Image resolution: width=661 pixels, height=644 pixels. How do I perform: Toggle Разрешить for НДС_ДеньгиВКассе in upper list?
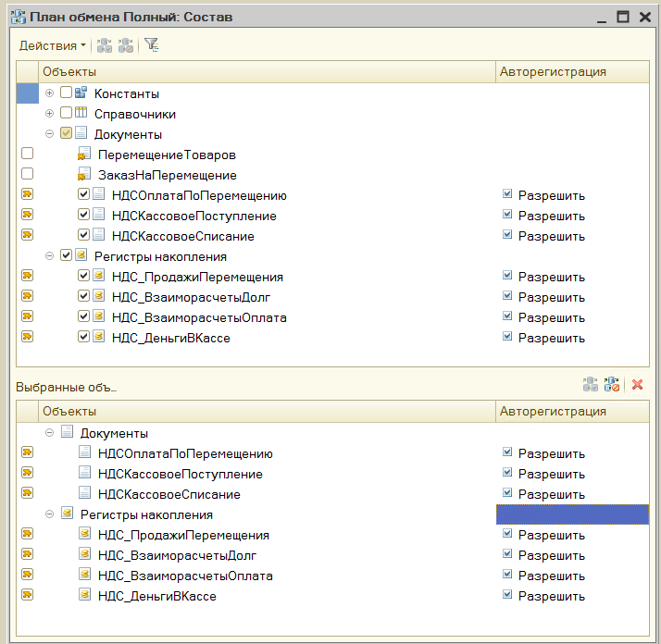coord(507,336)
